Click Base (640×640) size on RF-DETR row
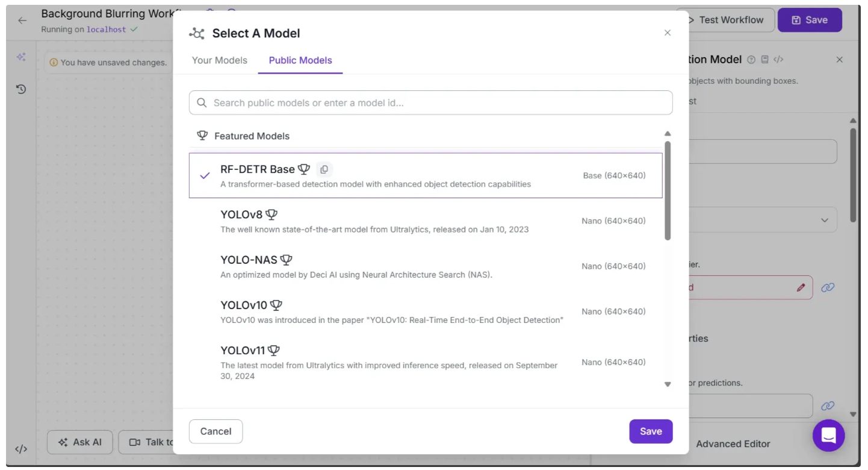The image size is (868, 470). coord(614,175)
